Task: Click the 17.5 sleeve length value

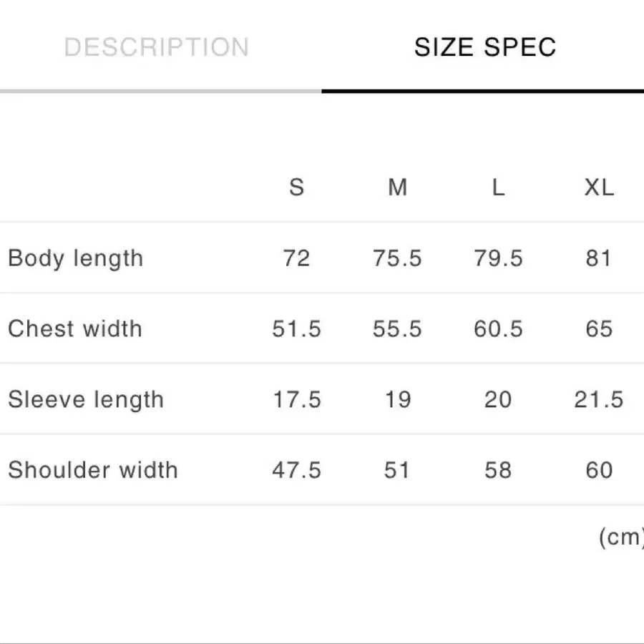Action: [x=297, y=399]
